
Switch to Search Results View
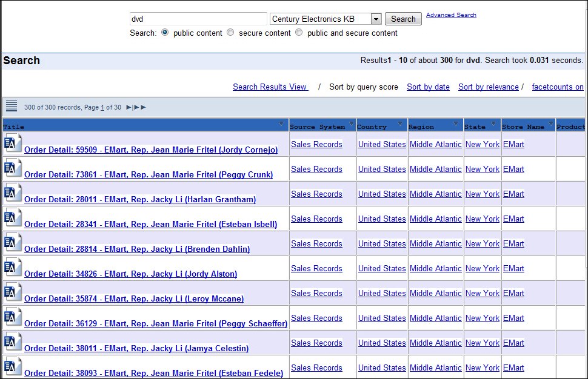coord(270,87)
